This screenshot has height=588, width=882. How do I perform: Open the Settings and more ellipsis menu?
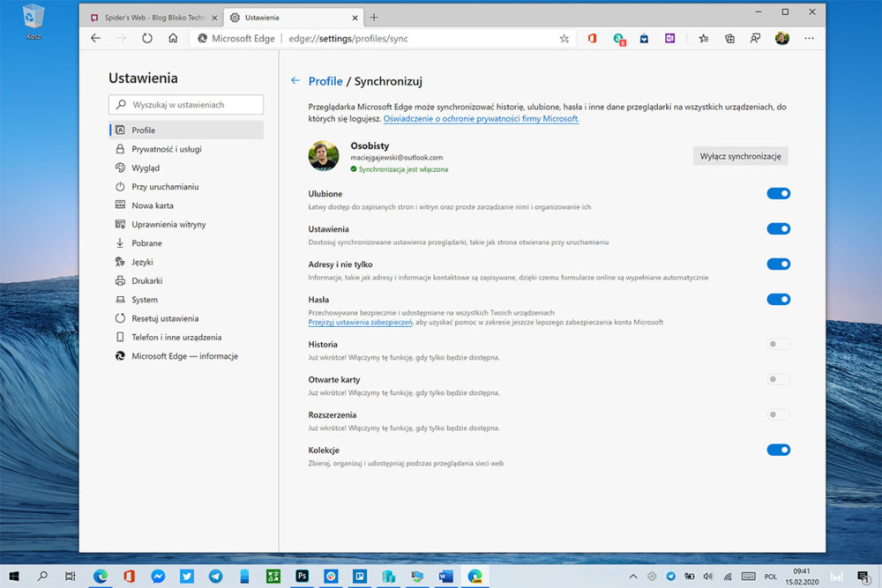point(809,38)
